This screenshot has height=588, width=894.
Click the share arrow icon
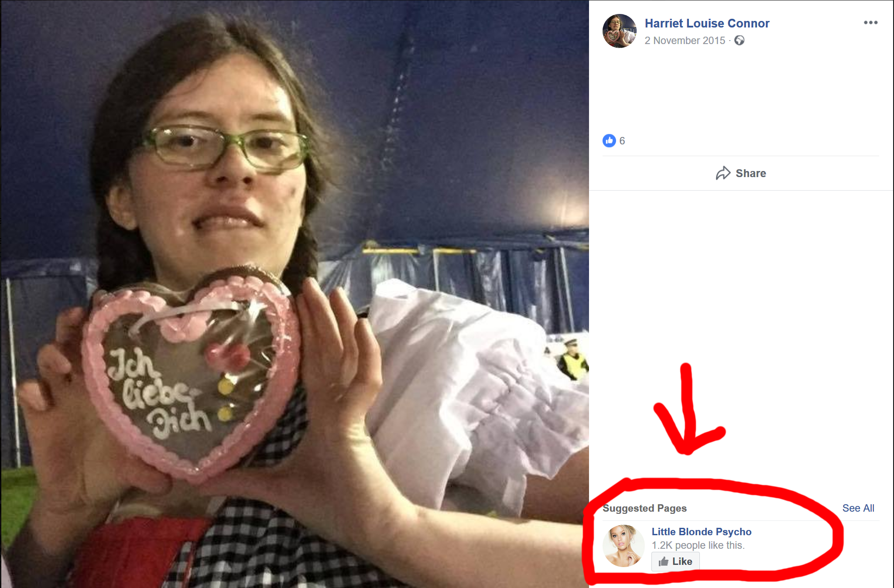click(723, 173)
